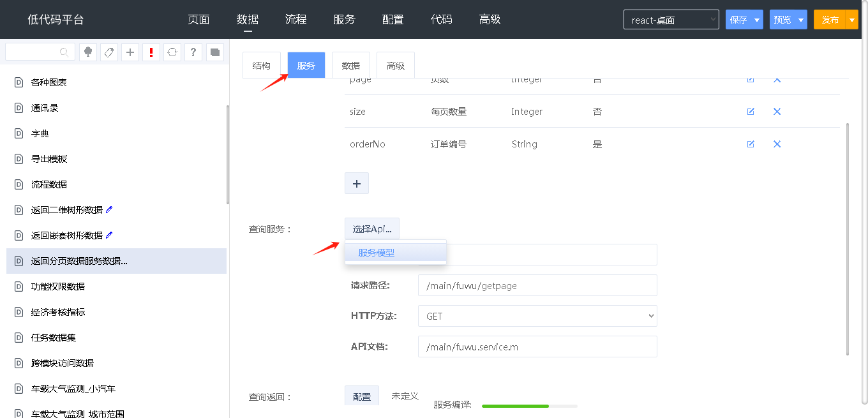
Task: Click the 低代码平台 logo title
Action: tap(56, 20)
